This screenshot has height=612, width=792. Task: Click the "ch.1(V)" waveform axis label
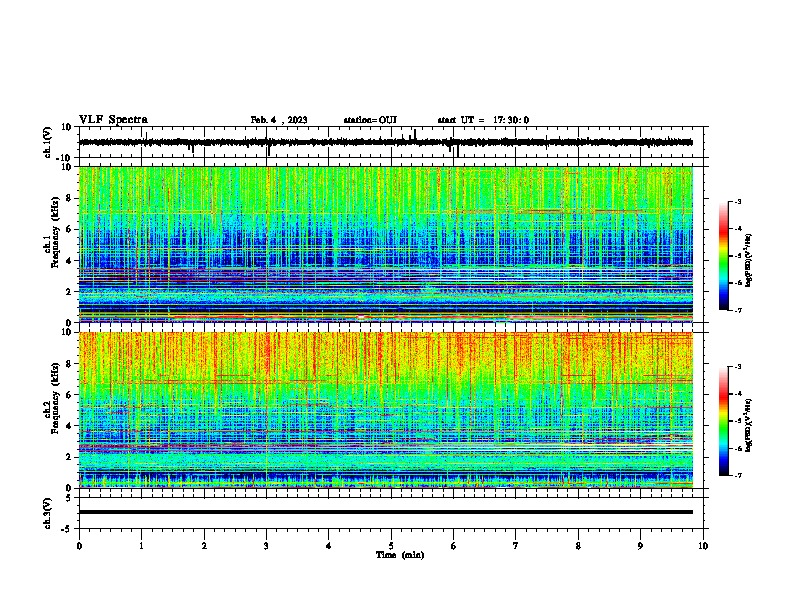pyautogui.click(x=48, y=142)
